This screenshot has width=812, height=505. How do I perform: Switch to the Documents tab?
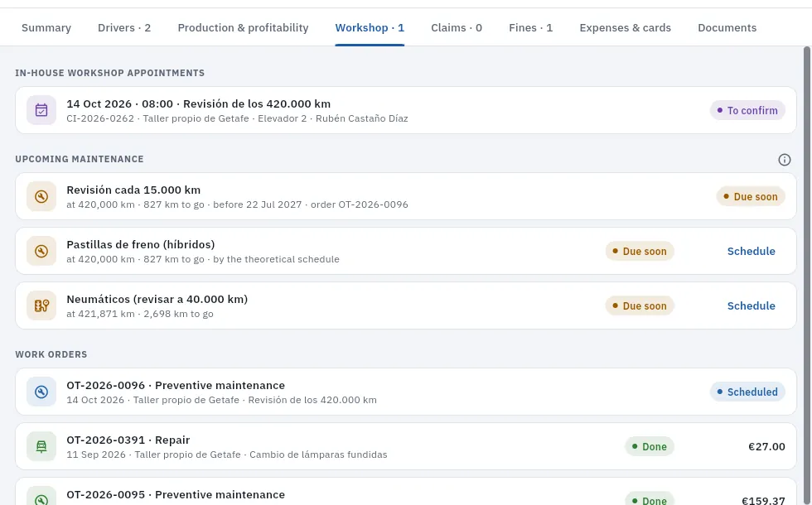click(x=727, y=28)
